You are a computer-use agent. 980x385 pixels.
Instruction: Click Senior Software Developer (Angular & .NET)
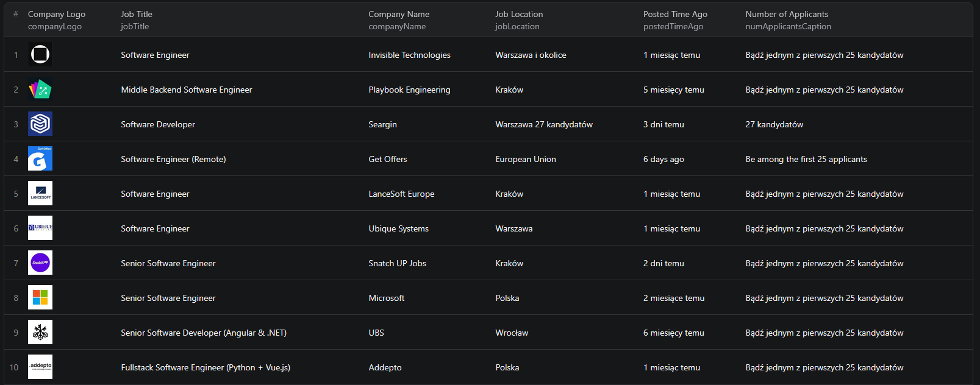(204, 333)
